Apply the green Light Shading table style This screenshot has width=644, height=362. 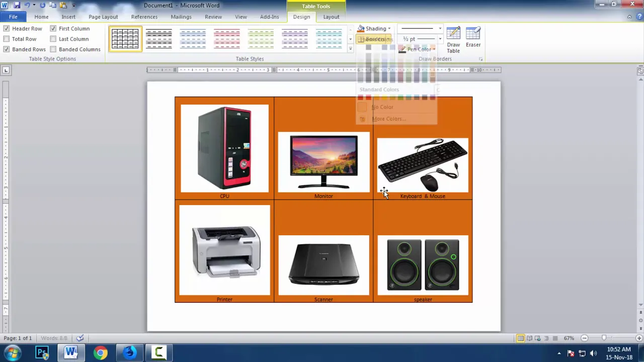tap(261, 39)
